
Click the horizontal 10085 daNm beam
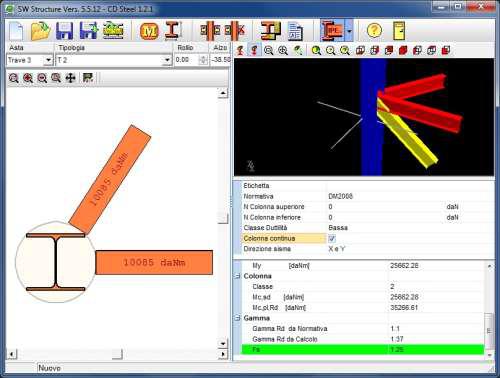pyautogui.click(x=154, y=262)
